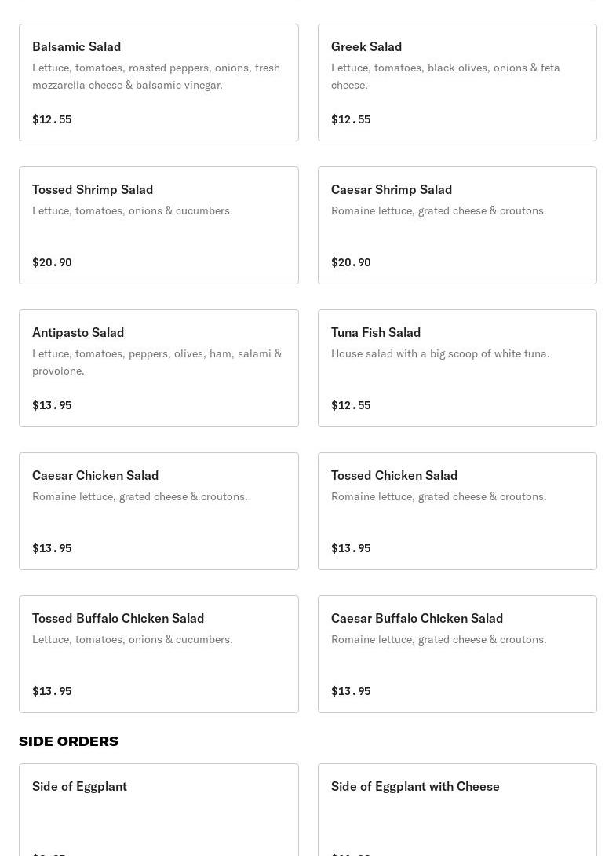The width and height of the screenshot is (616, 856).
Task: Click Caesar Shrimp Salad $20.90 price
Action: tap(351, 262)
